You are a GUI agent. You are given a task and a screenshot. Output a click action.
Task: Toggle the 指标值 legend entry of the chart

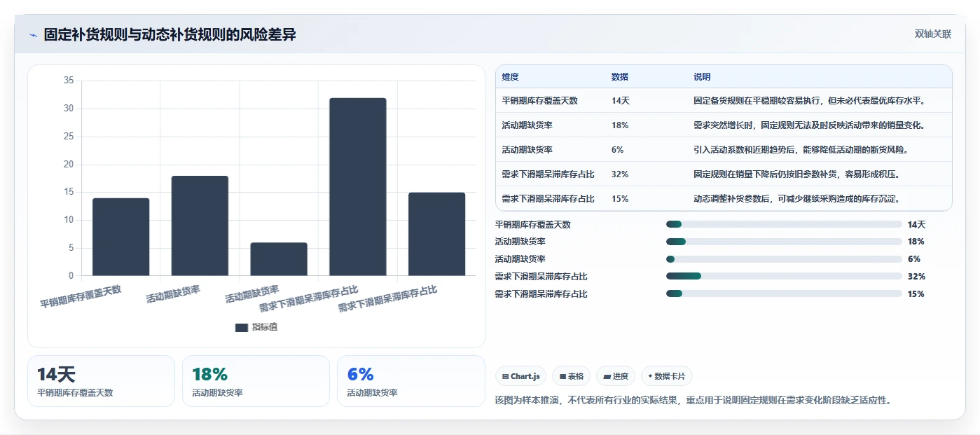(256, 327)
